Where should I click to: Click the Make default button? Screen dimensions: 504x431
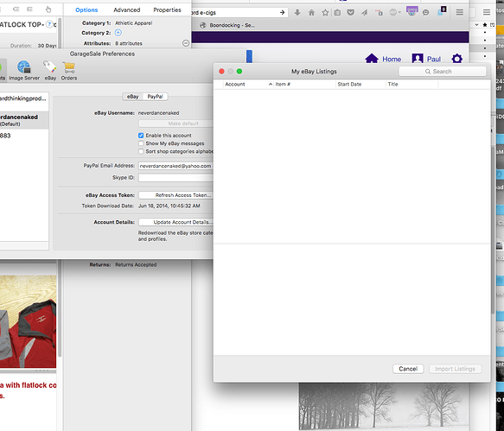(x=176, y=124)
